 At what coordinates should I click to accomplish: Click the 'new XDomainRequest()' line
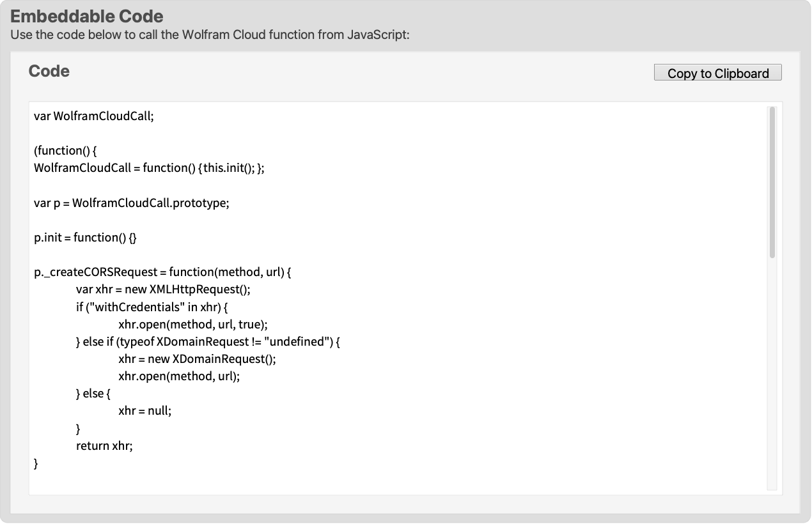click(x=196, y=358)
